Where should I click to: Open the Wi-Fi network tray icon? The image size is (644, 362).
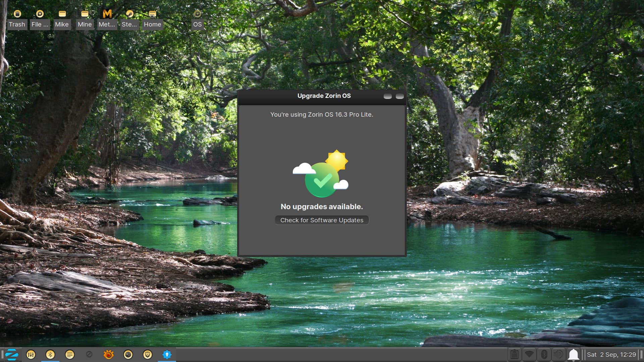[x=529, y=354]
